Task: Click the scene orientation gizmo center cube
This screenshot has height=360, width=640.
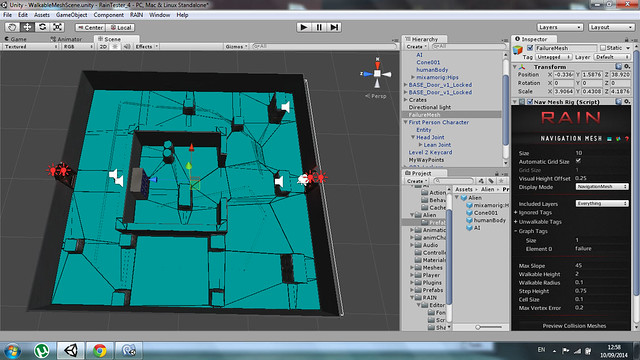Action: coord(377,73)
